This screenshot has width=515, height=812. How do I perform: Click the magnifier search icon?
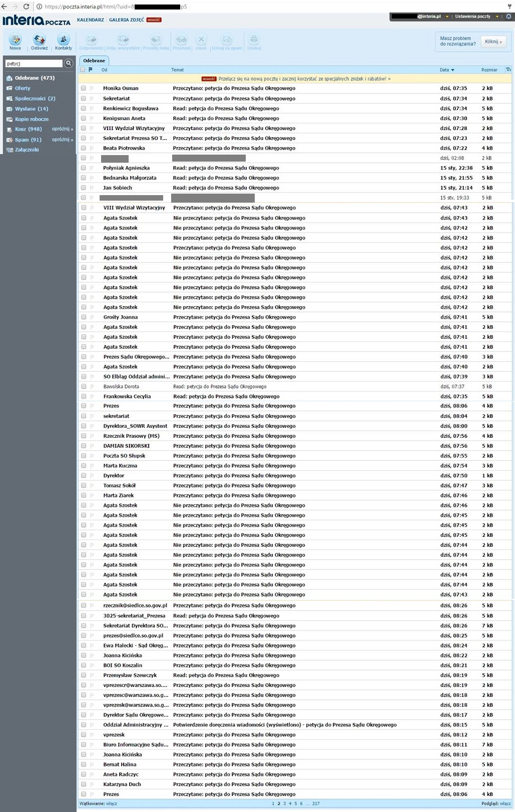(x=69, y=64)
